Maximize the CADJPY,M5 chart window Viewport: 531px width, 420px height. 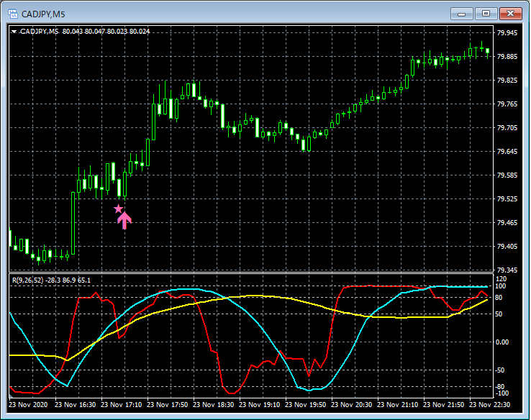486,14
